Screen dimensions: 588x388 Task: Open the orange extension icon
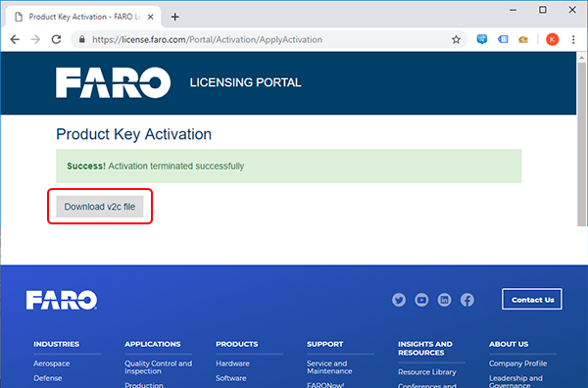523,39
